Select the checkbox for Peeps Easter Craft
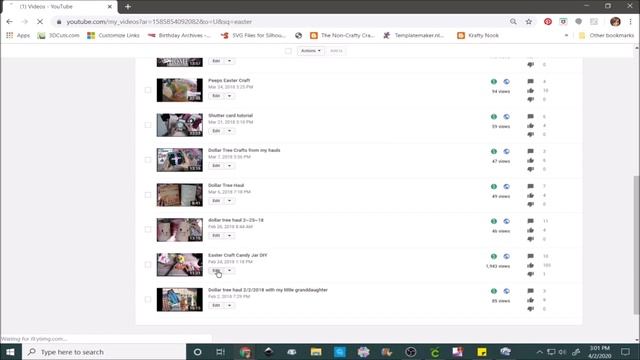 pos(148,90)
